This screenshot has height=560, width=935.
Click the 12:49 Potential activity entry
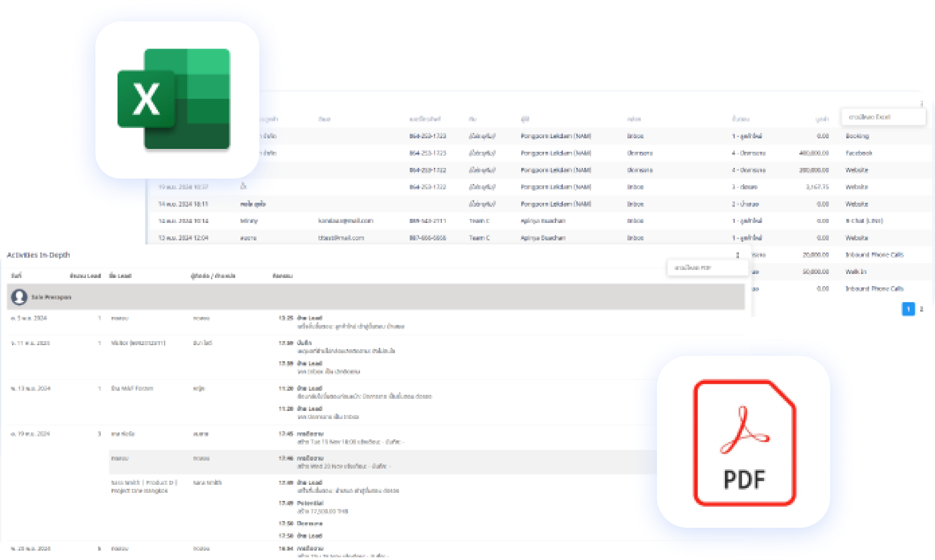[x=310, y=503]
